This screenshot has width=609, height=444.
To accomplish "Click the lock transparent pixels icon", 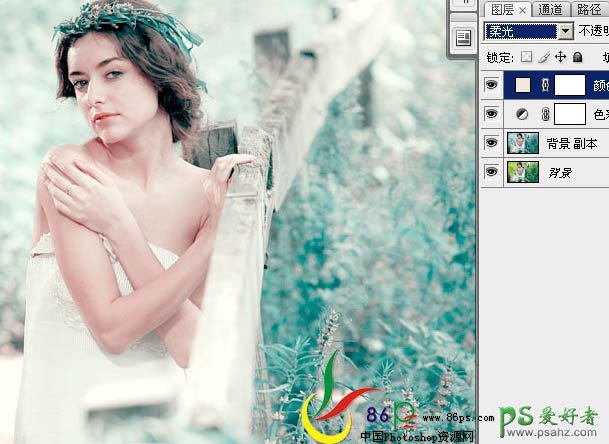I will [528, 58].
